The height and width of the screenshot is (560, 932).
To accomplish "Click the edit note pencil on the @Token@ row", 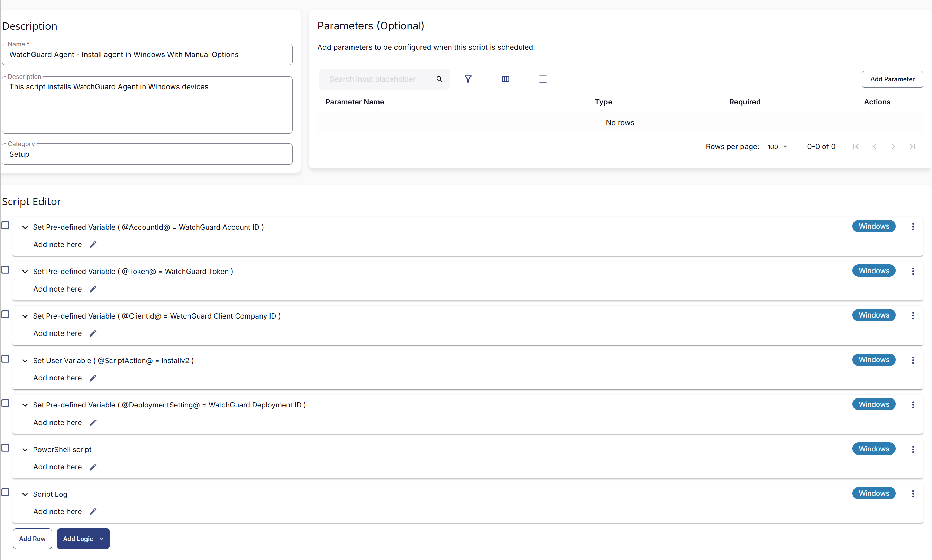I will point(92,289).
